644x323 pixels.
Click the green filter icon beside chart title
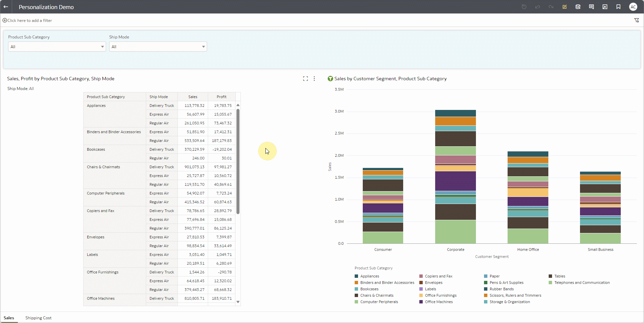tap(330, 79)
